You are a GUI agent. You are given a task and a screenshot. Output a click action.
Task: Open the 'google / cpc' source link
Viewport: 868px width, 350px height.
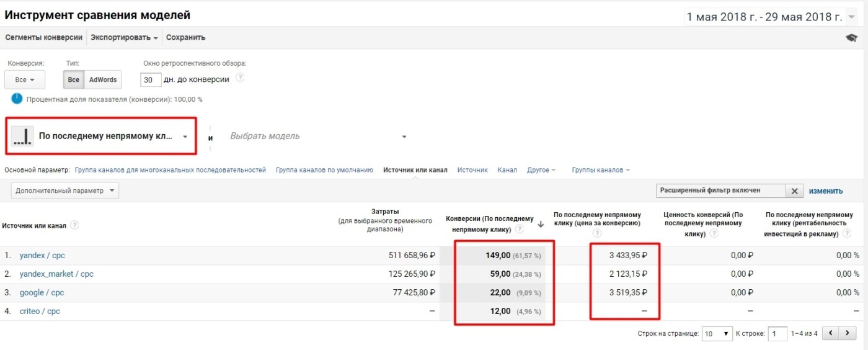pyautogui.click(x=42, y=292)
